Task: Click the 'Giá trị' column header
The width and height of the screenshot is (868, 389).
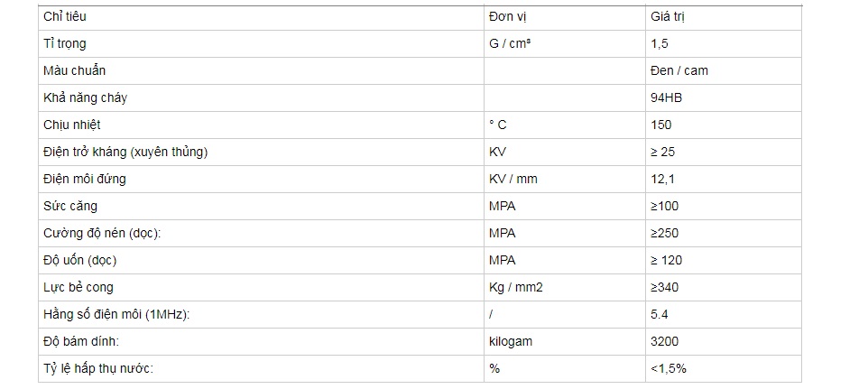Action: (669, 16)
